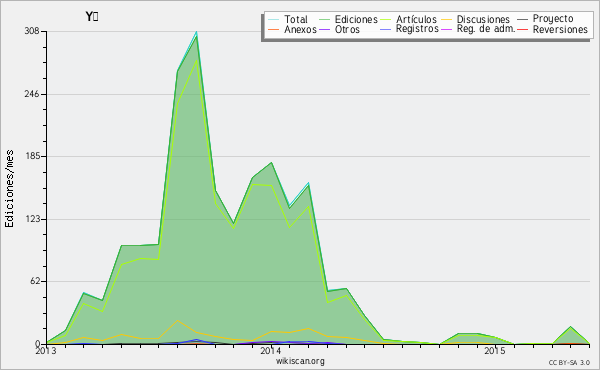Select the Discusiones legend label
Image resolution: width=600 pixels, height=370 pixels.
[483, 19]
